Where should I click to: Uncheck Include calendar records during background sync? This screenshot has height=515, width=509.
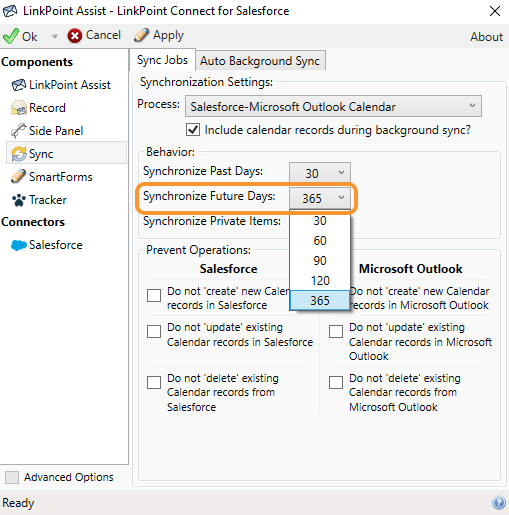(193, 130)
